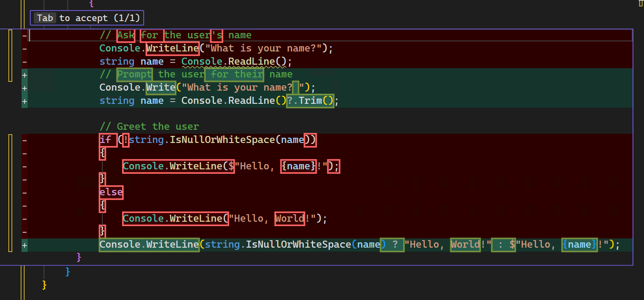Viewport: 644px width, 300px height.
Task: Click the minus marker beside string name declaration
Action: coord(25,62)
